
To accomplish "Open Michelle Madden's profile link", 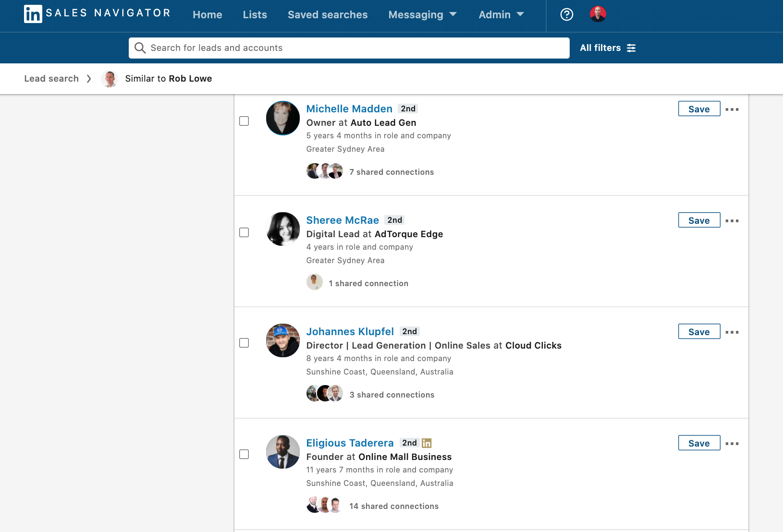I will [x=349, y=109].
